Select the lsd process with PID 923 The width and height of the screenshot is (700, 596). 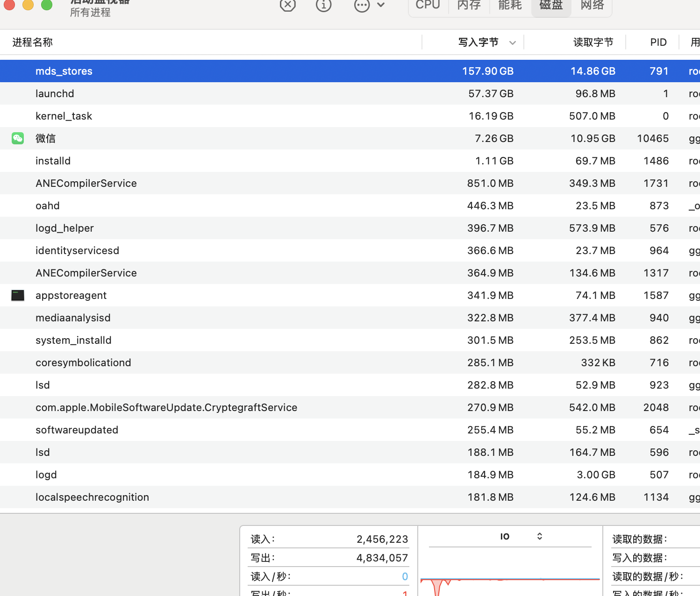[350, 385]
